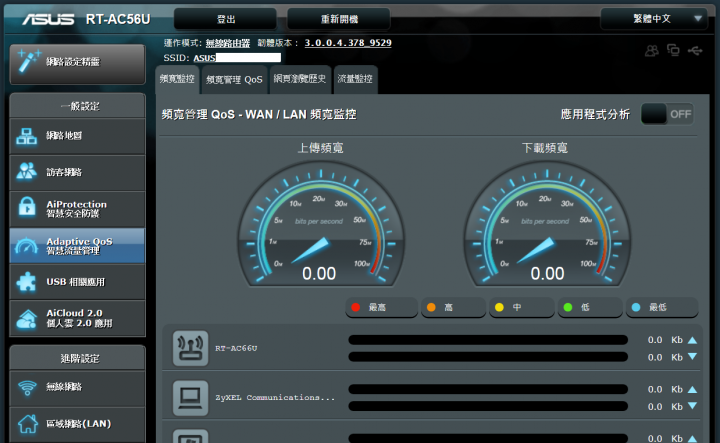Click the upload bandwidth gauge
Screen dimensions: 720x443
321,225
